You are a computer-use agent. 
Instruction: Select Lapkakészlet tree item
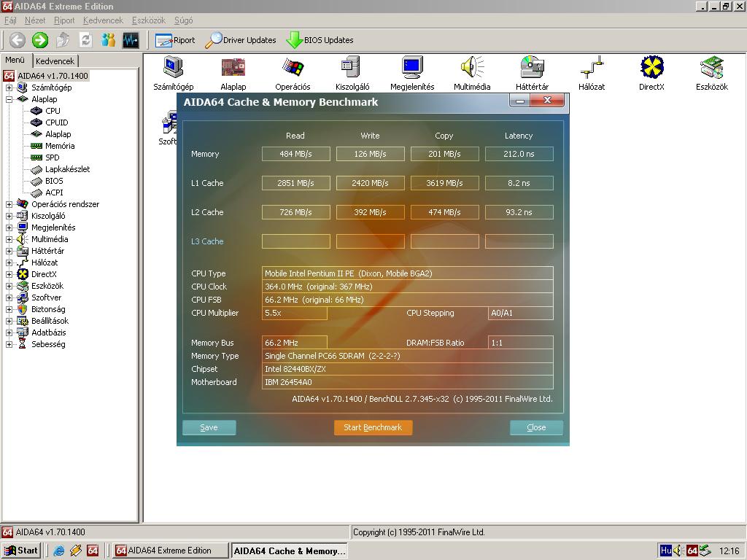point(67,169)
